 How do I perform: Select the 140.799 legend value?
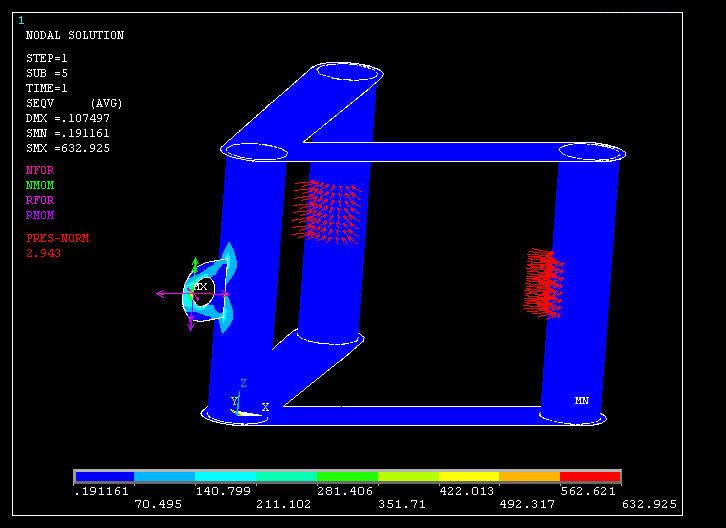pyautogui.click(x=223, y=491)
